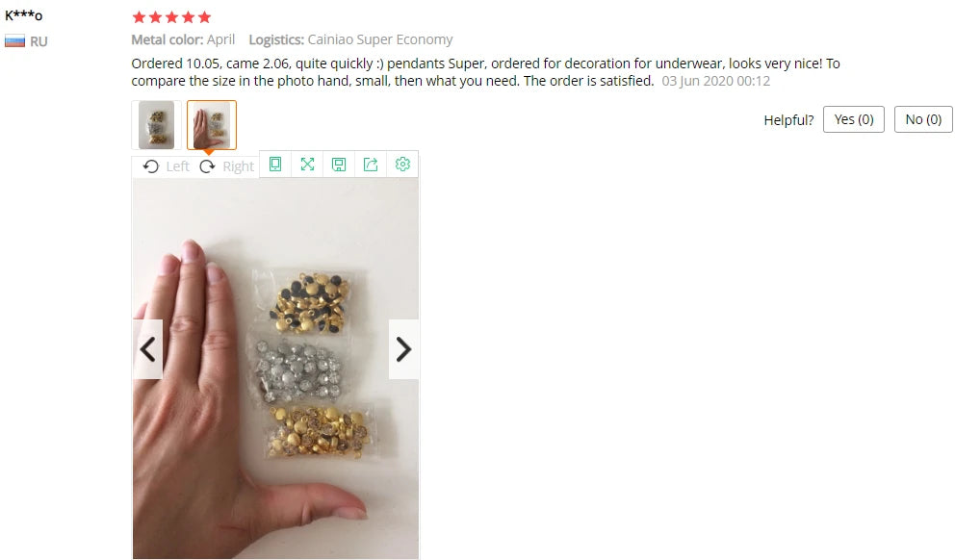Click the green share image icon
Screen dimensions: 955x560
tap(371, 165)
